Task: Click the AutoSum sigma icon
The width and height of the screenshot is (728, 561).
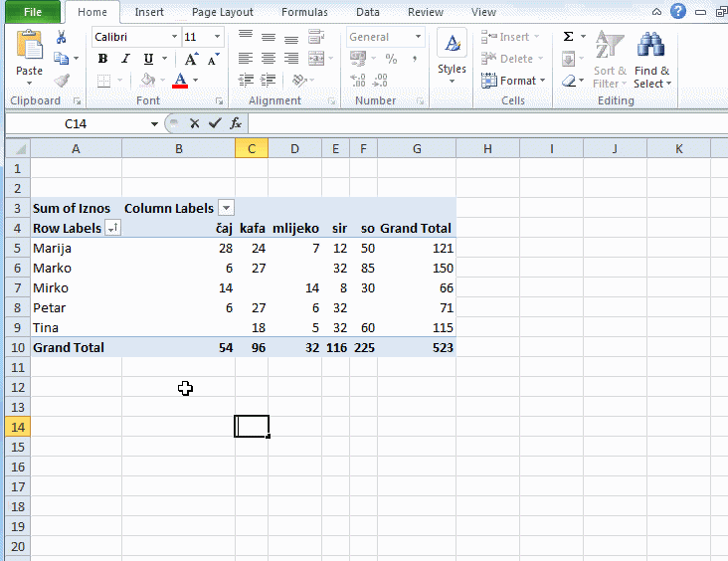Action: 568,37
